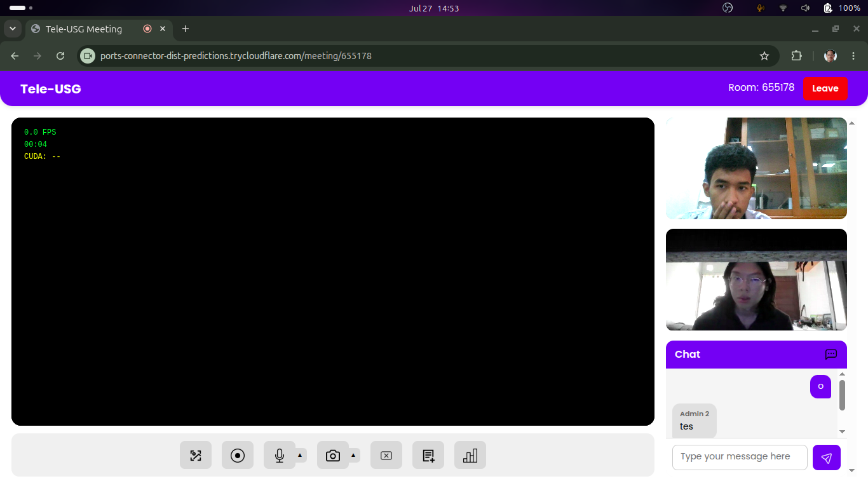
Task: Click the Tele-USG logo title
Action: [51, 89]
